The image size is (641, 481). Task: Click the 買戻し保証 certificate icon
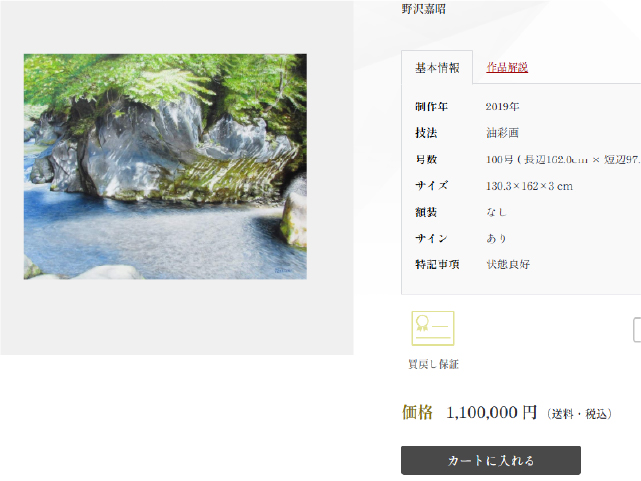tap(433, 328)
